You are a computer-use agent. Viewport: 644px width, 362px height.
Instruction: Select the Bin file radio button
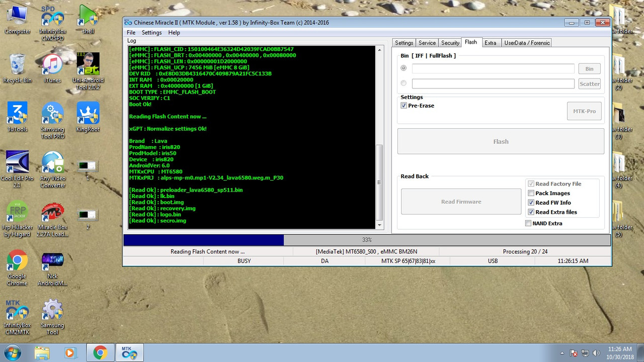(x=404, y=68)
